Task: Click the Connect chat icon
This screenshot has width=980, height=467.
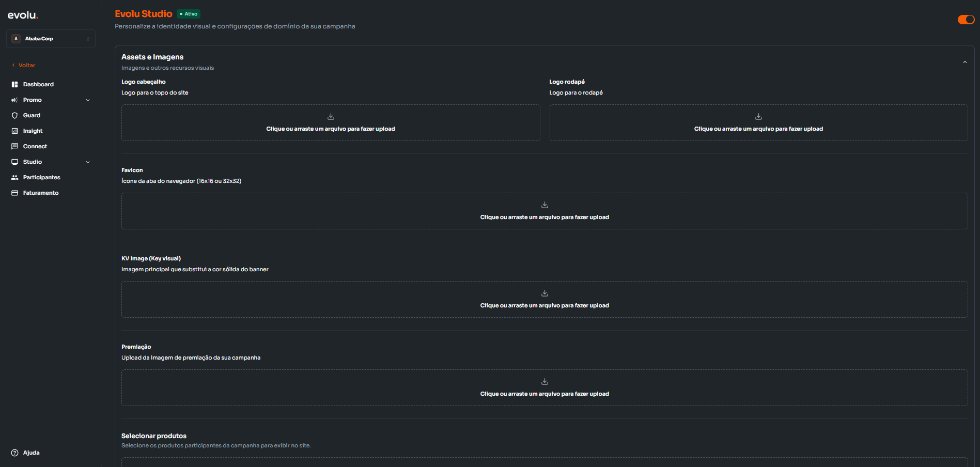Action: click(15, 146)
